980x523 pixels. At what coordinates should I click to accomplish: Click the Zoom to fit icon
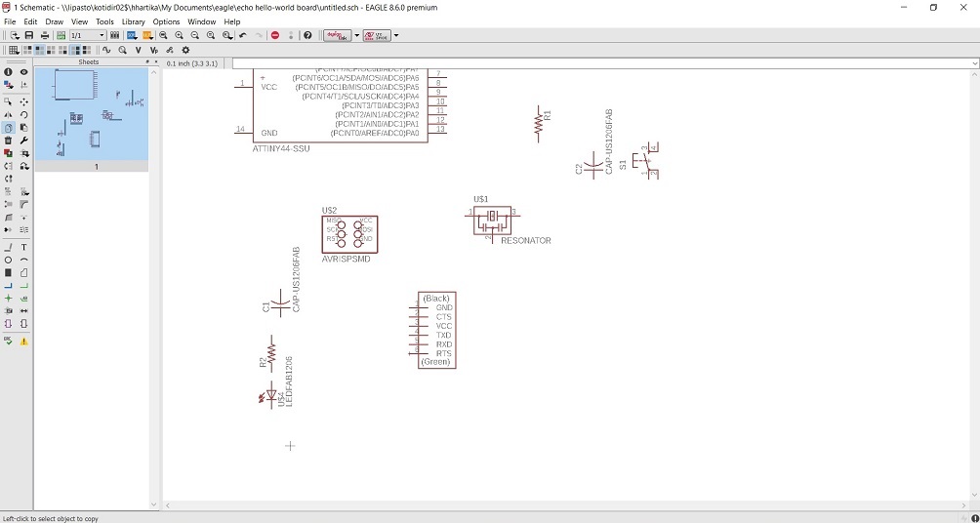163,36
